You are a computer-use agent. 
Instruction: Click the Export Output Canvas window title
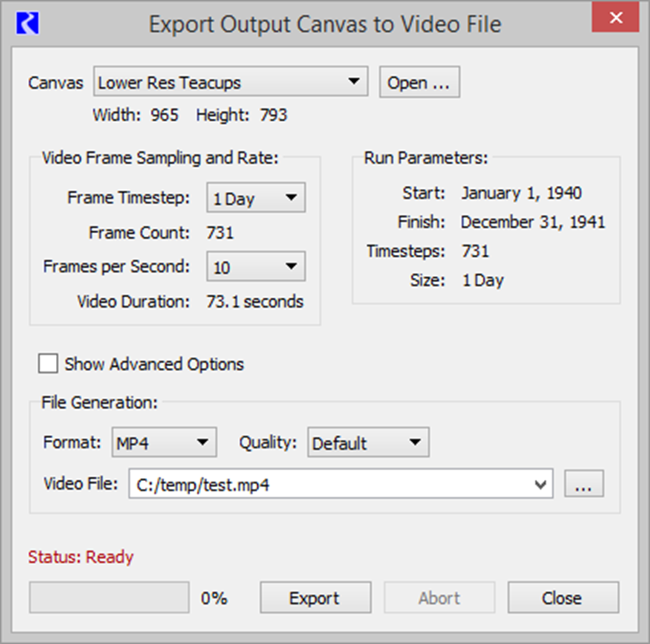tap(325, 24)
